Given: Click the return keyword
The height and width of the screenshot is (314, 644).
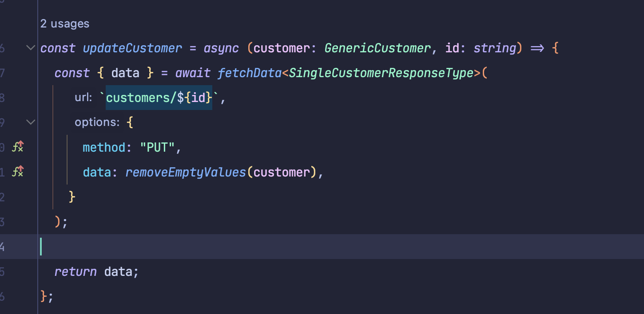Looking at the screenshot, I should (x=76, y=271).
